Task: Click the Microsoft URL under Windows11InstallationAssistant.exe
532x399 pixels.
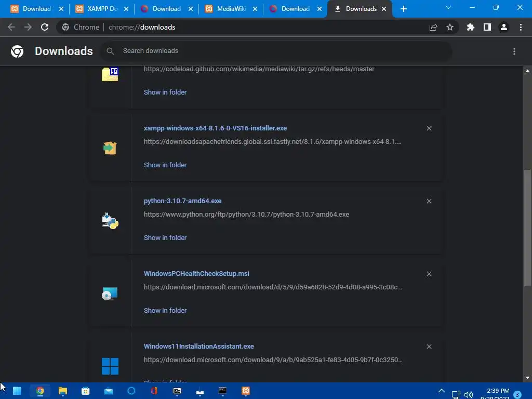Action: 273,360
